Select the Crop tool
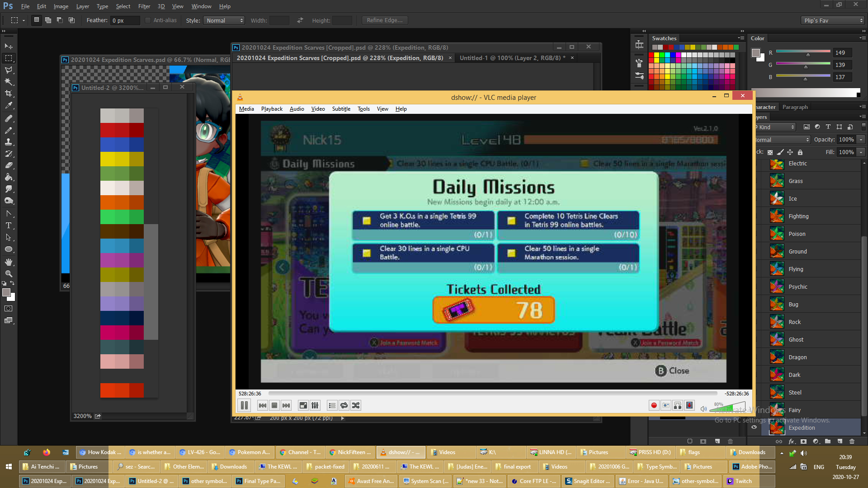This screenshot has width=868, height=488. [x=9, y=94]
